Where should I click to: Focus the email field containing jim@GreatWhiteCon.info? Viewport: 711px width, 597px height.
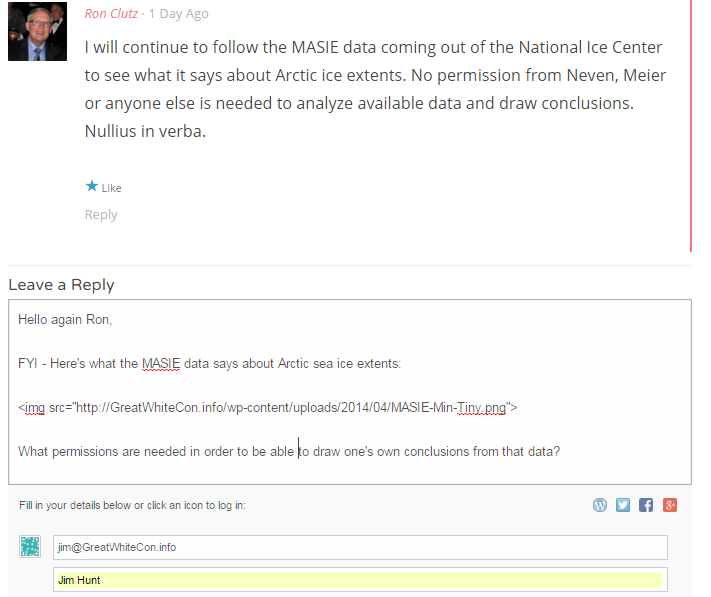point(360,547)
